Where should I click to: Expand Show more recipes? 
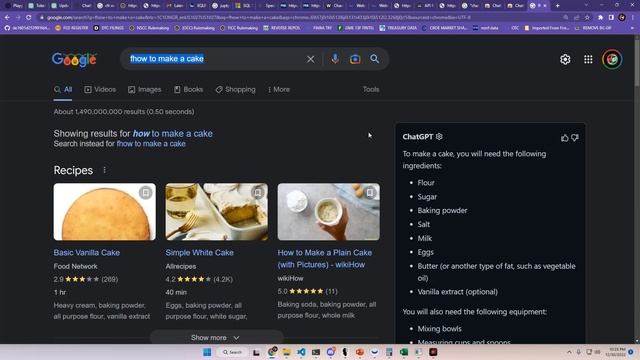point(216,338)
